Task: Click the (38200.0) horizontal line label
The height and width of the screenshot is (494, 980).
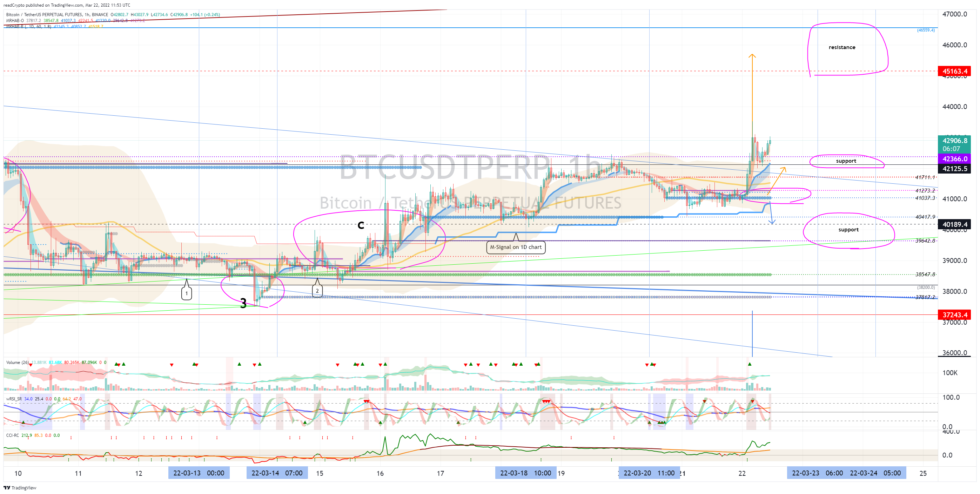Action: tap(926, 287)
